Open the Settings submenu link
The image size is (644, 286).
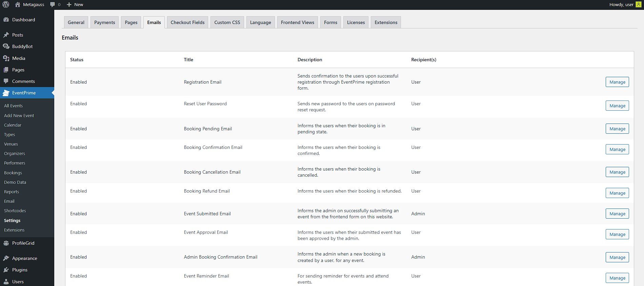pyautogui.click(x=12, y=220)
